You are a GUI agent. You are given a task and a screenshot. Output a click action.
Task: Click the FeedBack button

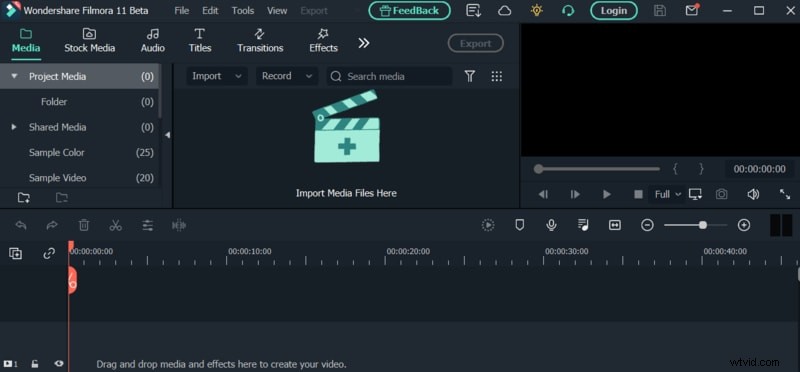(x=409, y=11)
